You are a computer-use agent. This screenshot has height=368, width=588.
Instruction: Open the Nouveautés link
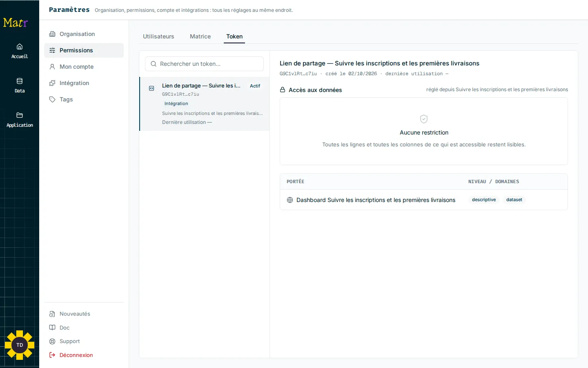(x=84, y=314)
